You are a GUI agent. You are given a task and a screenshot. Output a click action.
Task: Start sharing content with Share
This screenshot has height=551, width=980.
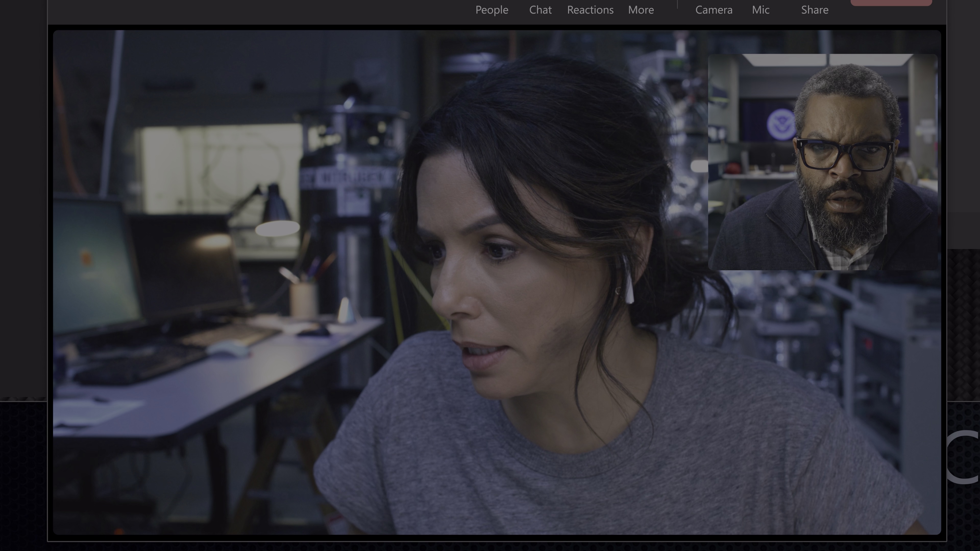click(x=815, y=10)
